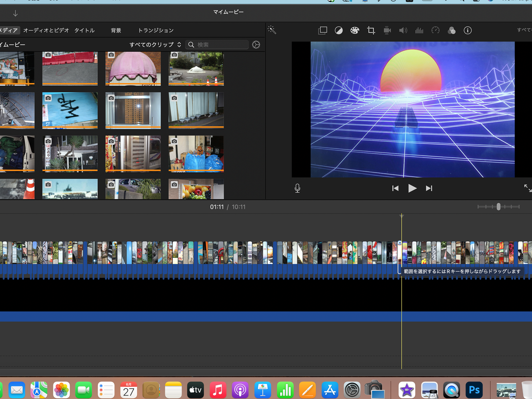This screenshot has height=399, width=532.
Task: Click the 01:11 current timecode
Action: pyautogui.click(x=217, y=207)
